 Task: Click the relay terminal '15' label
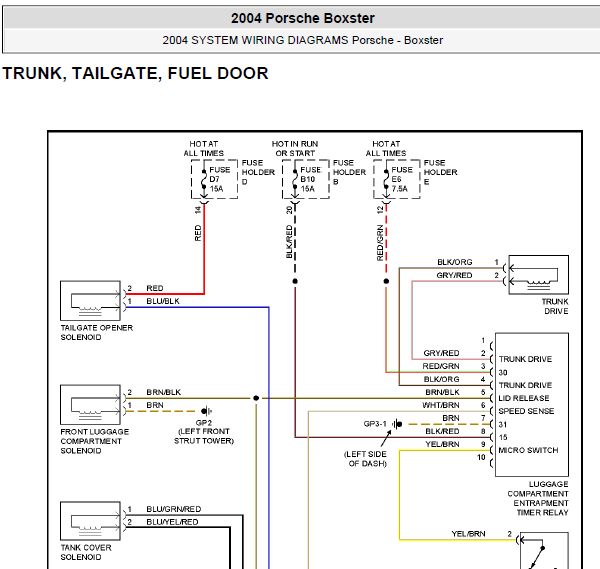(503, 437)
